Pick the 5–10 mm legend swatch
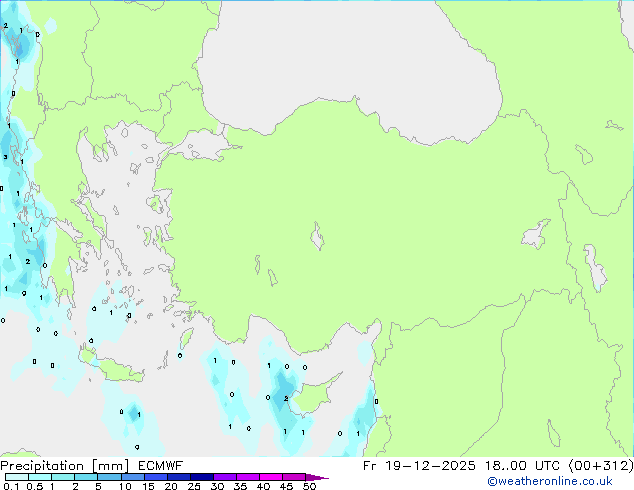 tap(109, 477)
